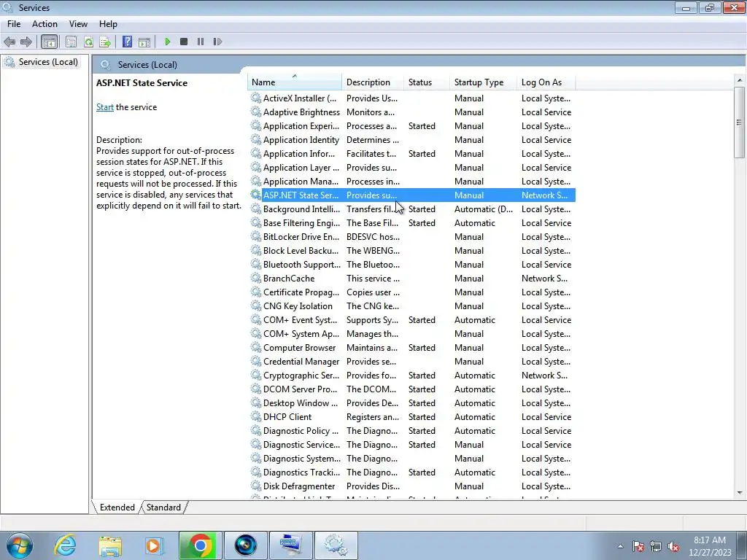Viewport: 747px width, 560px height.
Task: Open Google Chrome from the taskbar
Action: click(201, 545)
